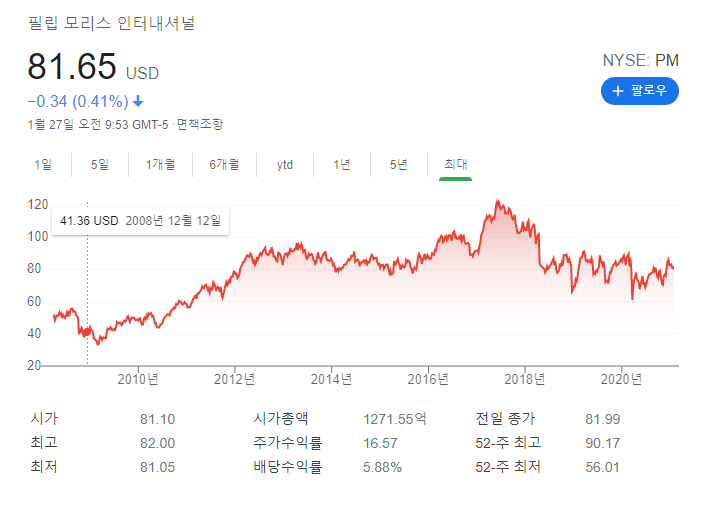Choose the ytd range tab
Screen dimensions: 720x515
[x=285, y=164]
